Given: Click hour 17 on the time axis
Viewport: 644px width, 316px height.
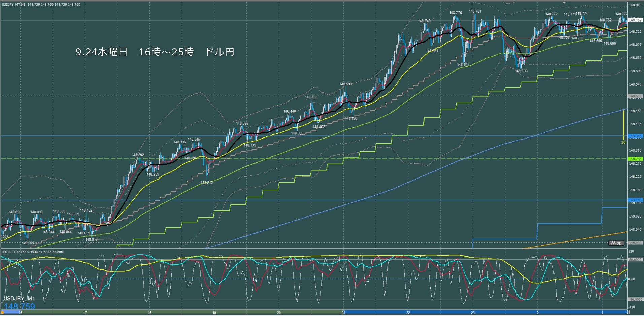Looking at the screenshot, I should [85, 313].
